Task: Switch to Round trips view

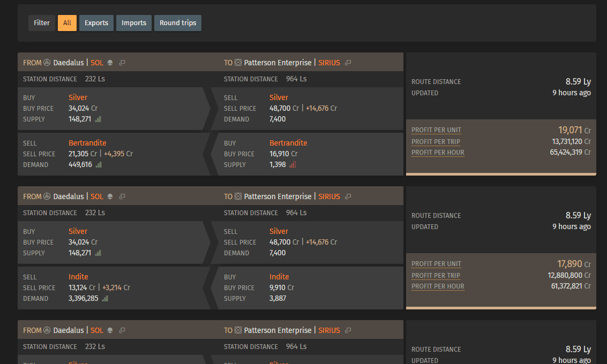Action: pos(178,23)
